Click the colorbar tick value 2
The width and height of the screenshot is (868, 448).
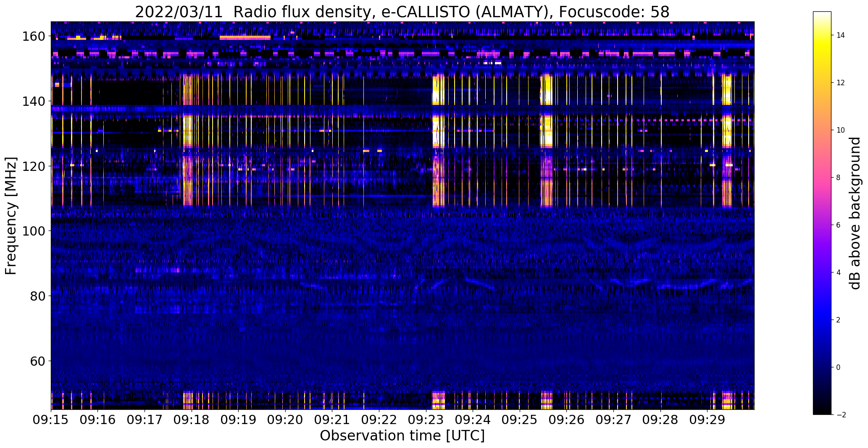[839, 320]
